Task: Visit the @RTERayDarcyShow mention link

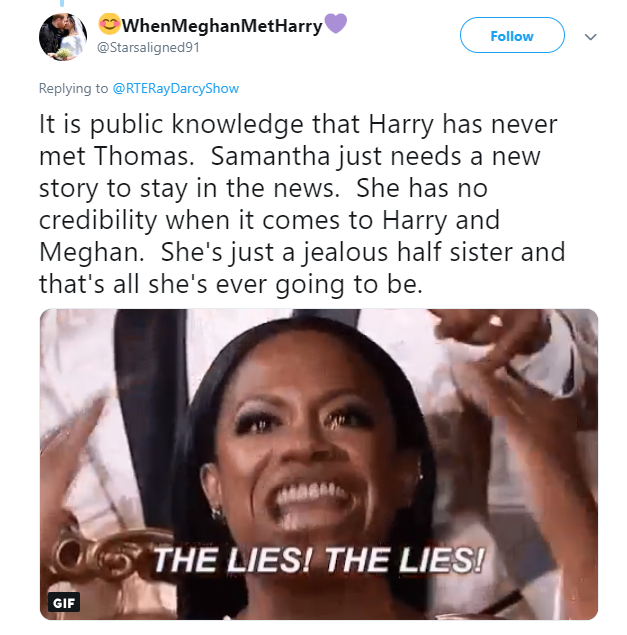Action: [x=176, y=88]
